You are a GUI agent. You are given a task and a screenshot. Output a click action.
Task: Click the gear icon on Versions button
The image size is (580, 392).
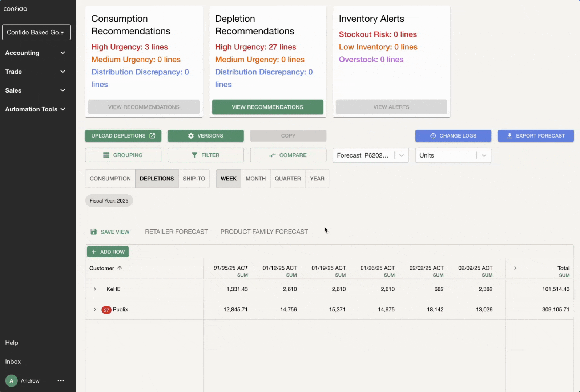[x=191, y=136]
